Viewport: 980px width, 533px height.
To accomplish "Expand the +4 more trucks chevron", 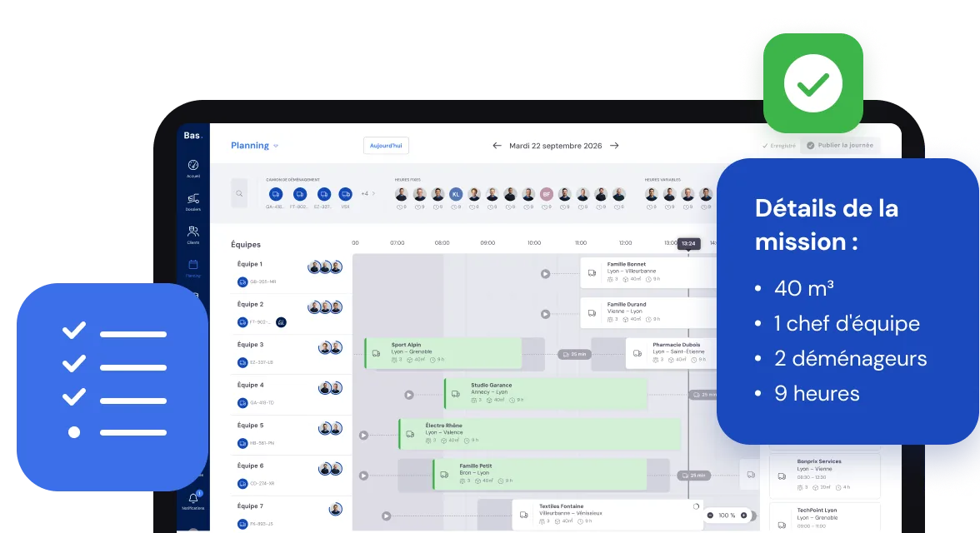I will [x=373, y=194].
